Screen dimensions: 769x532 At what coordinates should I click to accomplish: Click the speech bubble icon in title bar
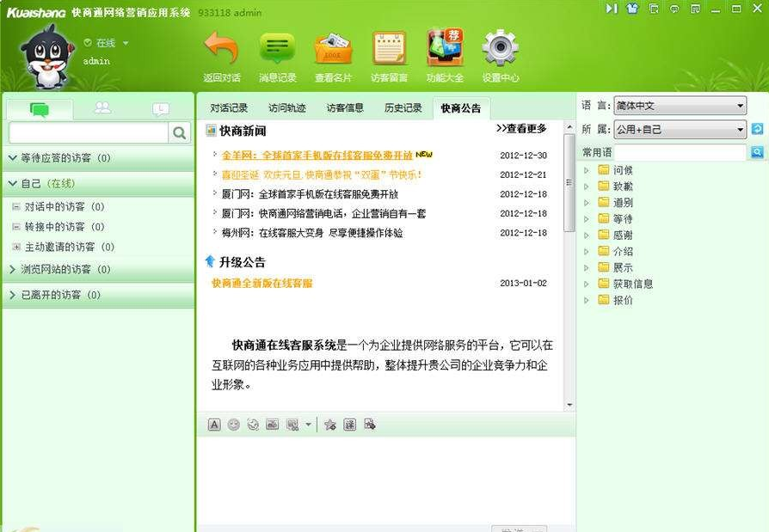tap(675, 9)
